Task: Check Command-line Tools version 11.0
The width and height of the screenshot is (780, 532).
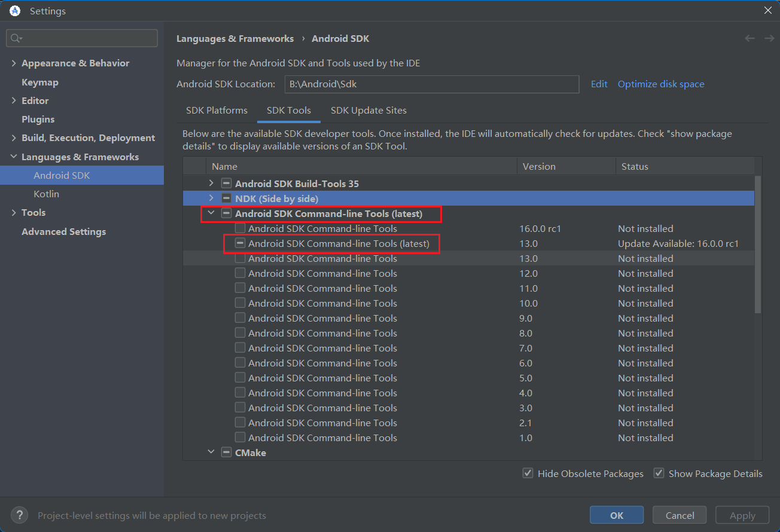Action: click(240, 288)
